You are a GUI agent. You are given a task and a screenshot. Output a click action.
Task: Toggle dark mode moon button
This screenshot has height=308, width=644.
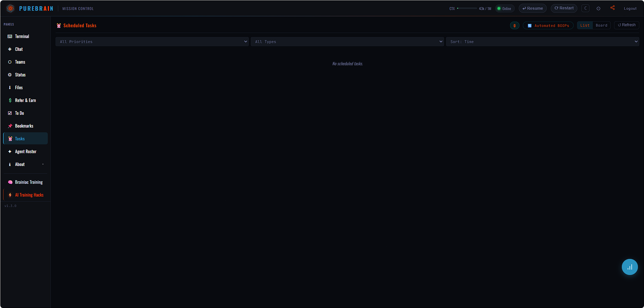click(x=585, y=8)
